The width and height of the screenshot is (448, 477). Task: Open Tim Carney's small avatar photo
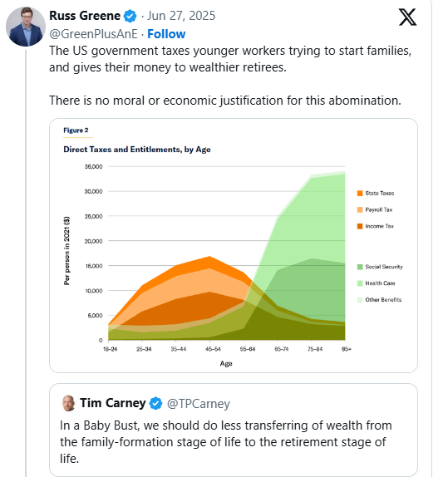click(68, 403)
